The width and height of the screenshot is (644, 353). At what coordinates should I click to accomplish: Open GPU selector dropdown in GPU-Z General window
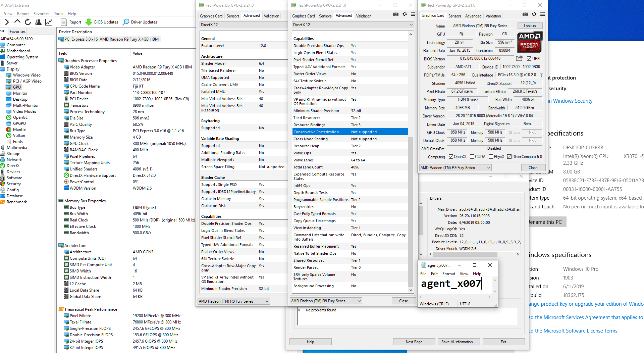[x=234, y=301]
